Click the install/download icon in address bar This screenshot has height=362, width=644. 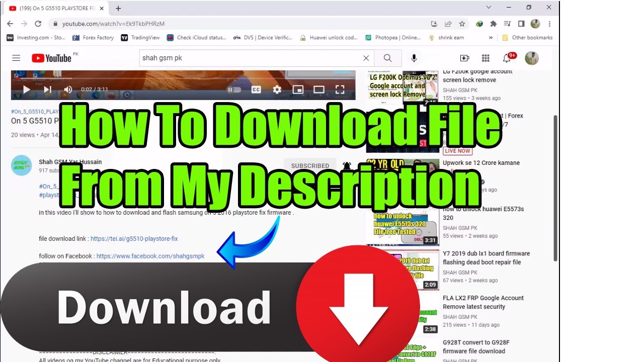[x=434, y=24]
